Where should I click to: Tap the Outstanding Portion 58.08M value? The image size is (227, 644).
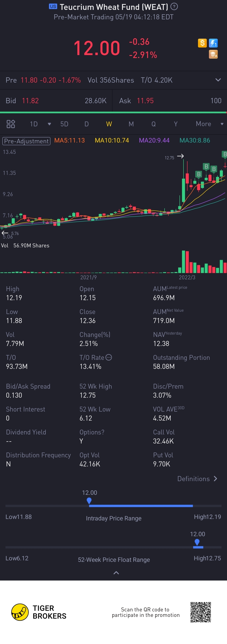(164, 367)
